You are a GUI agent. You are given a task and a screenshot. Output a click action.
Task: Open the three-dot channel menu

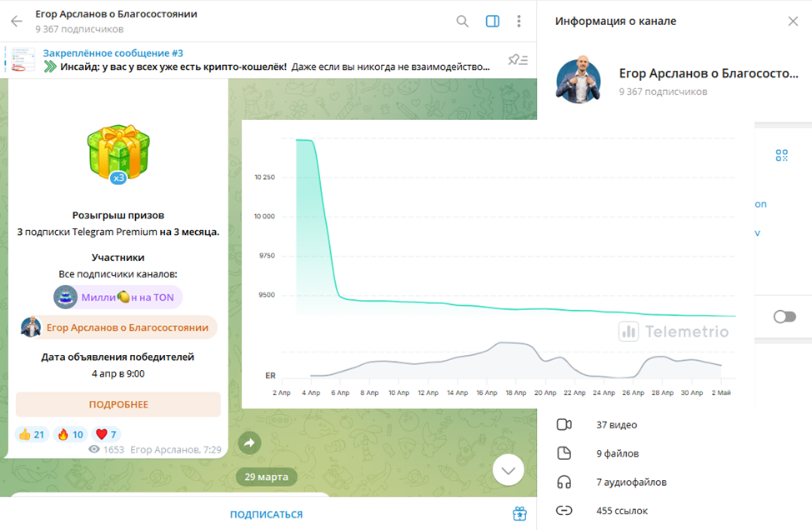[519, 21]
